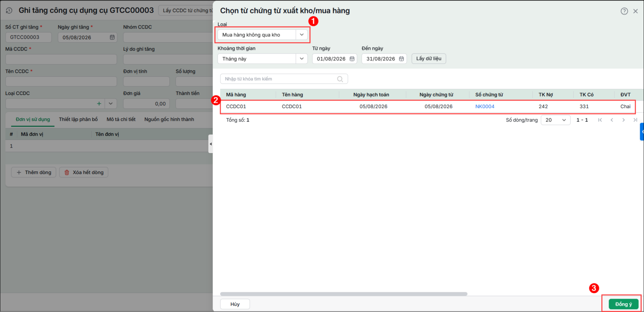Switch to Đơn vị sử dụng tab
The height and width of the screenshot is (312, 644).
tap(33, 119)
